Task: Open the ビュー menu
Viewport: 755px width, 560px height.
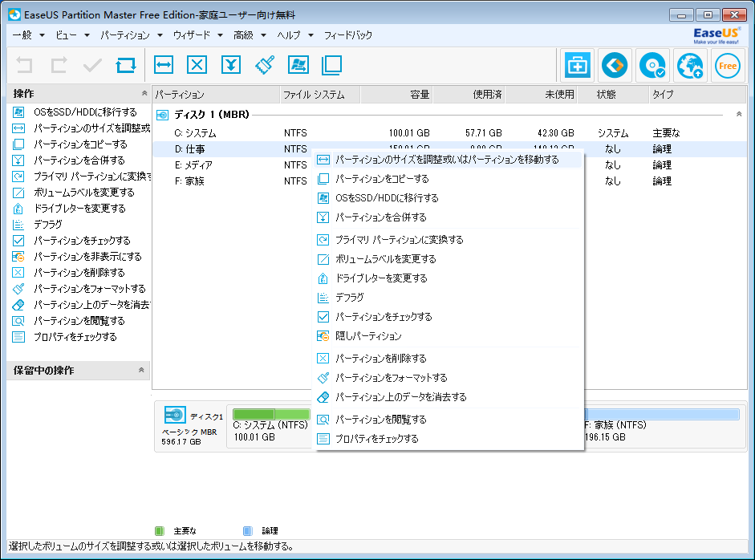Action: click(66, 35)
